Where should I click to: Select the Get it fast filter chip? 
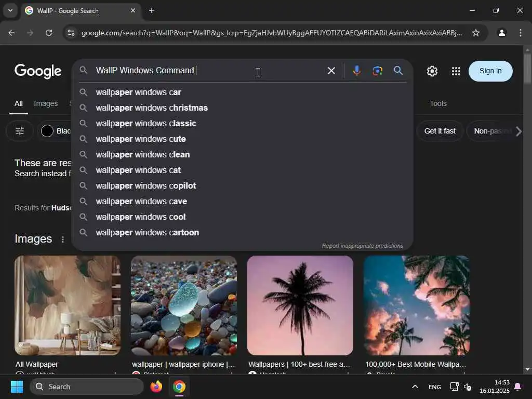click(440, 131)
